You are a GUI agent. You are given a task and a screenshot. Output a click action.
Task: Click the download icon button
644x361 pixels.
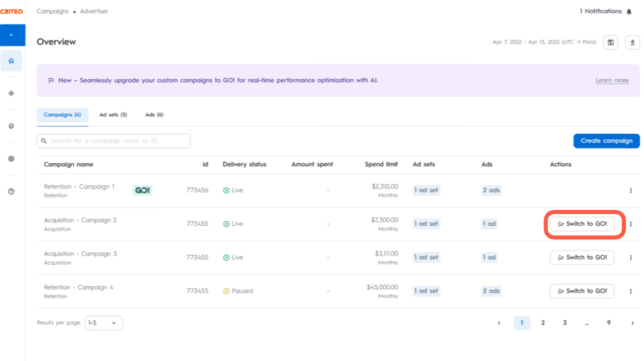pos(633,43)
